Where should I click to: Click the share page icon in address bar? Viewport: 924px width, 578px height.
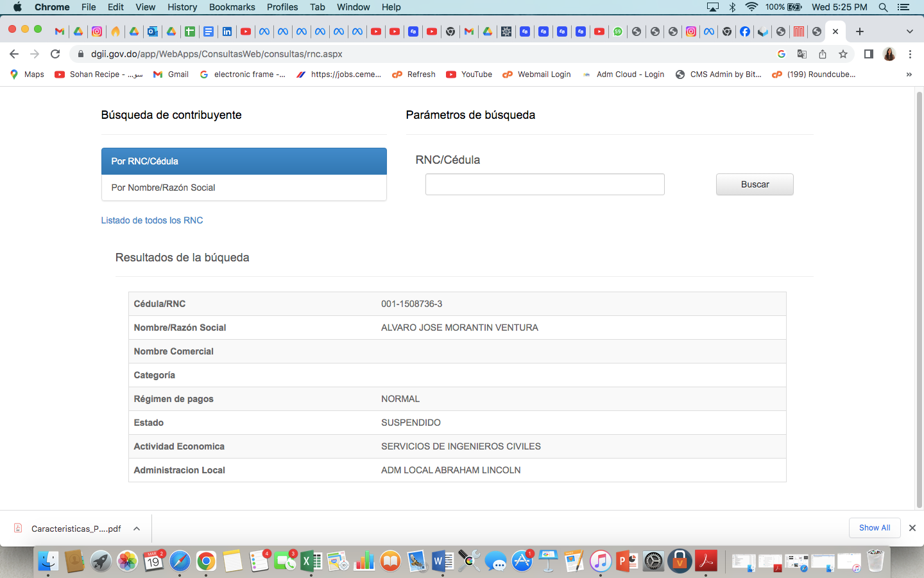(823, 54)
